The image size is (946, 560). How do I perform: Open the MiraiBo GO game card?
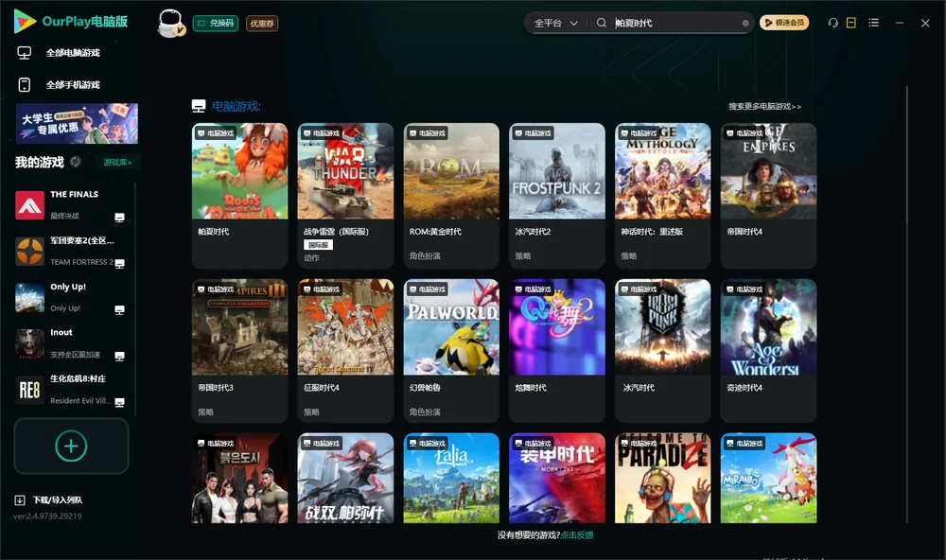(768, 478)
